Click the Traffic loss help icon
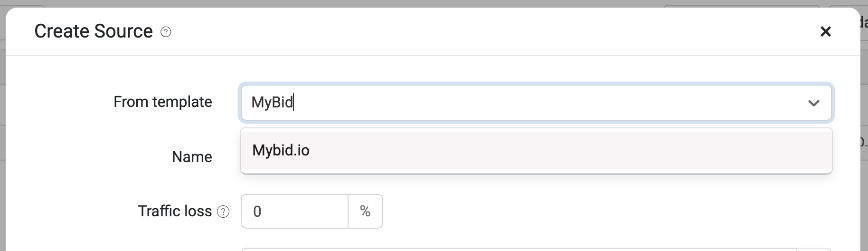The width and height of the screenshot is (868, 251). 223,212
